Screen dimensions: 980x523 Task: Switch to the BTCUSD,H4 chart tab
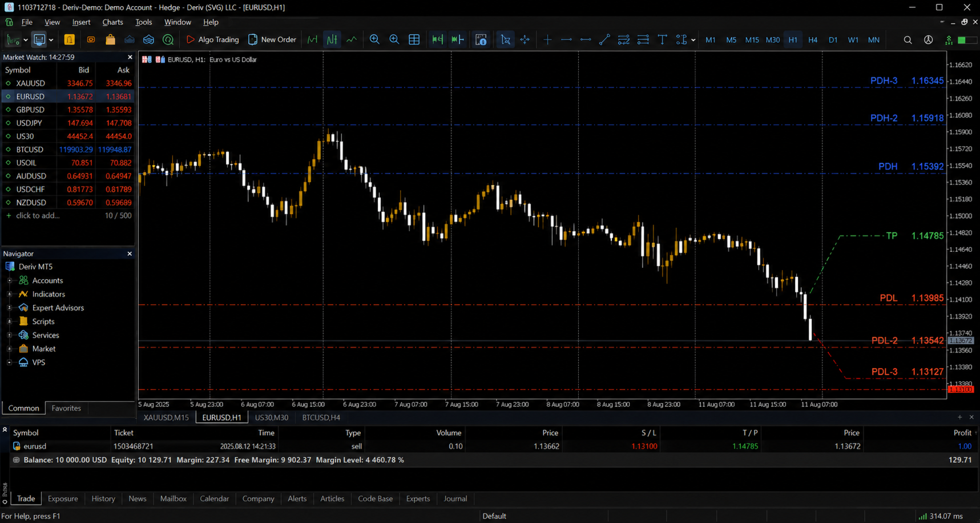321,417
